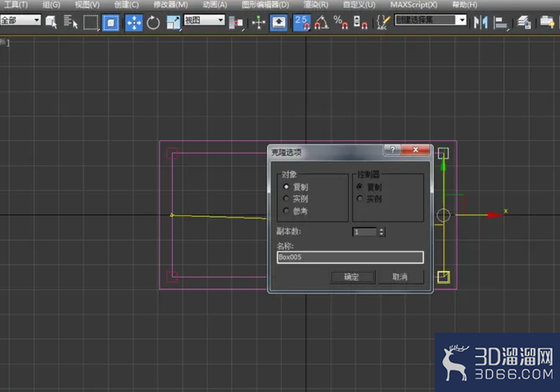Viewport: 560px width, 392px height.
Task: Click the 取消 (Cancel) button
Action: coord(401,277)
